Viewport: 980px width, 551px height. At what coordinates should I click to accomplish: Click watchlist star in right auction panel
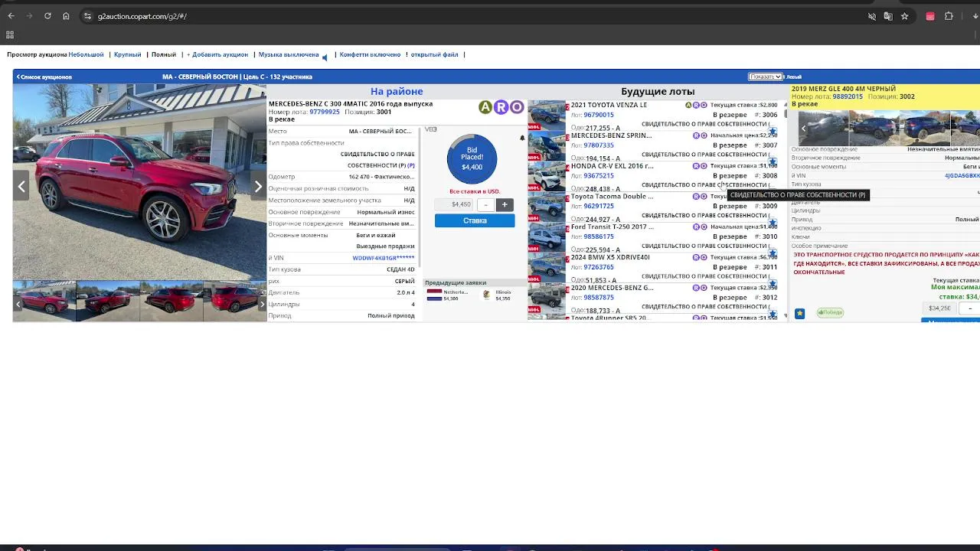click(799, 313)
